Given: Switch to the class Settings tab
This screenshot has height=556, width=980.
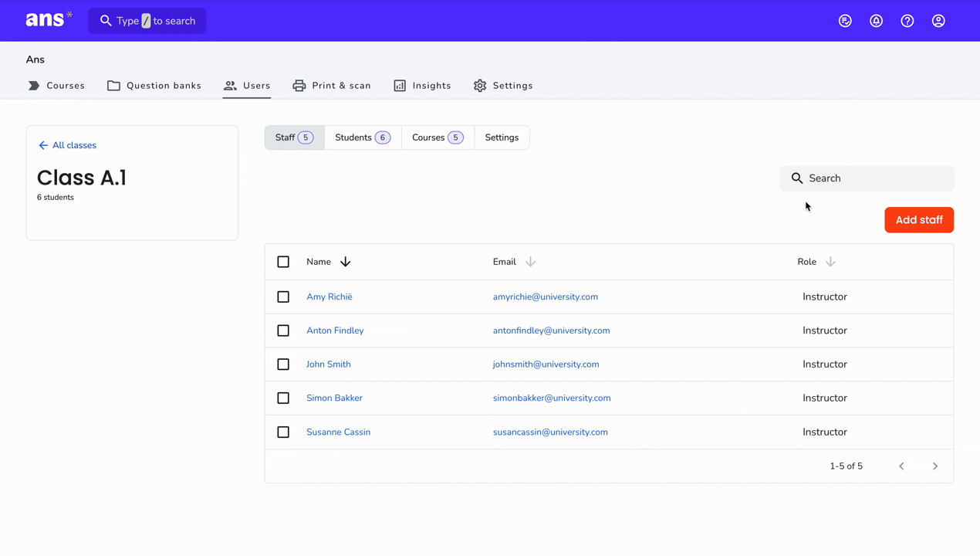Looking at the screenshot, I should tap(502, 137).
